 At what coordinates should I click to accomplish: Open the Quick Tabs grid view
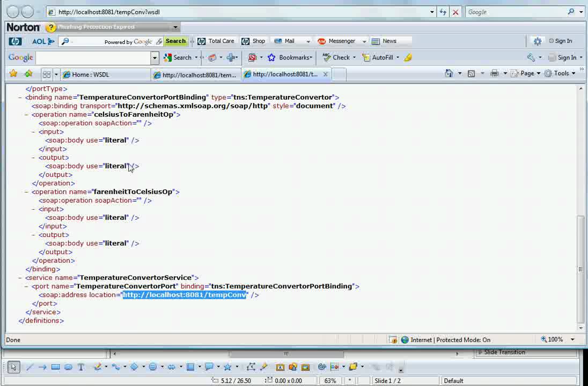(47, 74)
